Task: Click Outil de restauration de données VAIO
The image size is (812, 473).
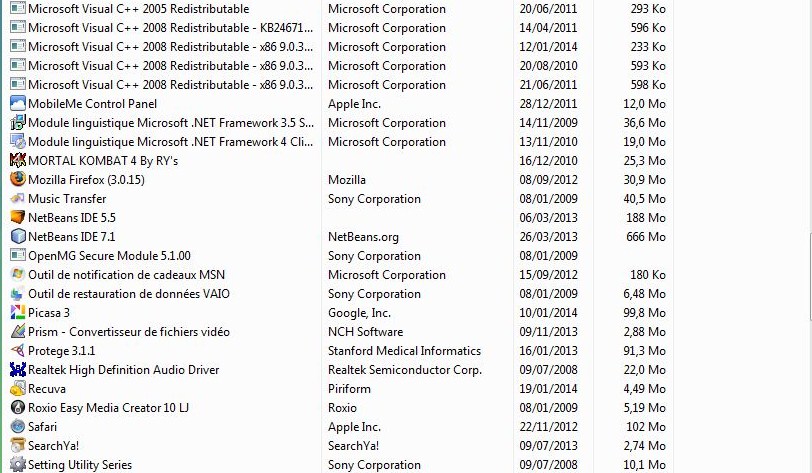Action: pyautogui.click(x=129, y=294)
